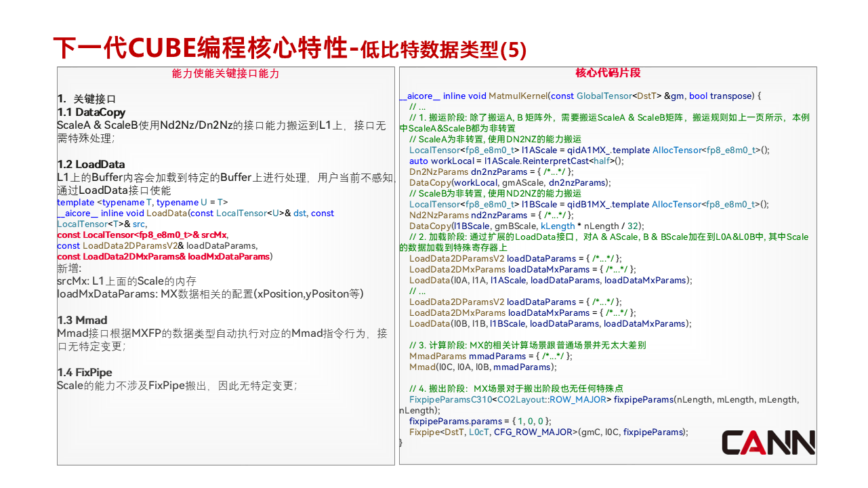
Task: Click the red "const LocalTensor<fp8_e8m0_t>& srcMx" line
Action: (x=143, y=235)
